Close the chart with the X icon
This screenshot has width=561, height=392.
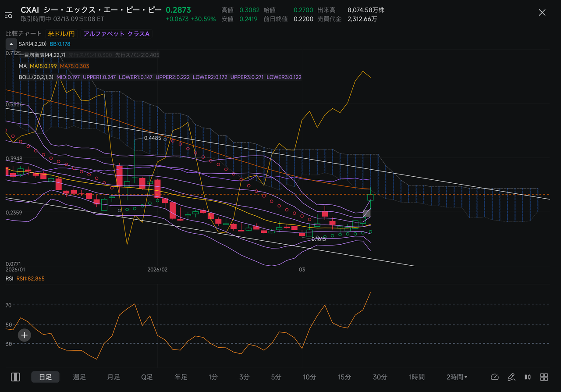(542, 13)
